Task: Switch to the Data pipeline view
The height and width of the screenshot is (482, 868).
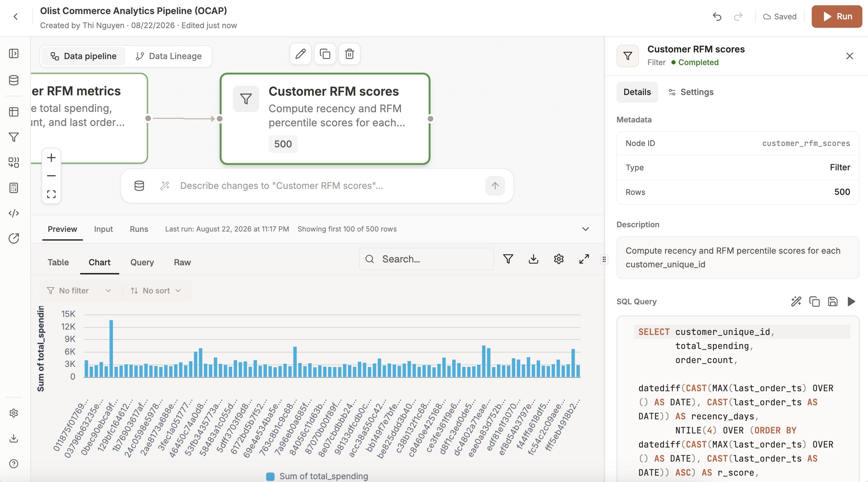Action: 83,56
